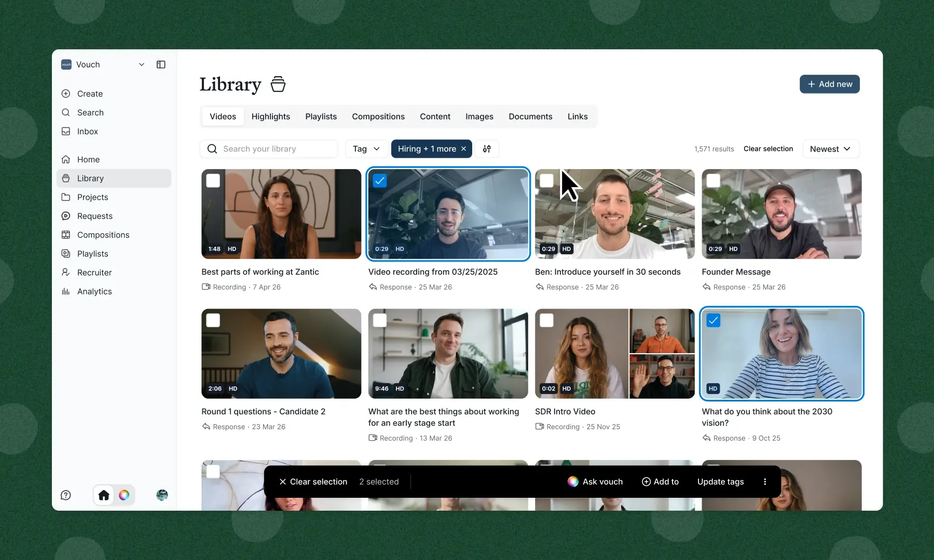The image size is (934, 560).
Task: Click Update tags in selection bar
Action: click(x=720, y=482)
